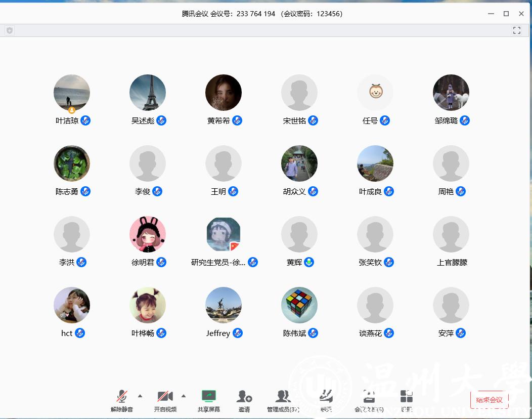Viewport: 532px width, 419px height.
Task: Click the participant name 上官滕滕
Action: (x=452, y=262)
